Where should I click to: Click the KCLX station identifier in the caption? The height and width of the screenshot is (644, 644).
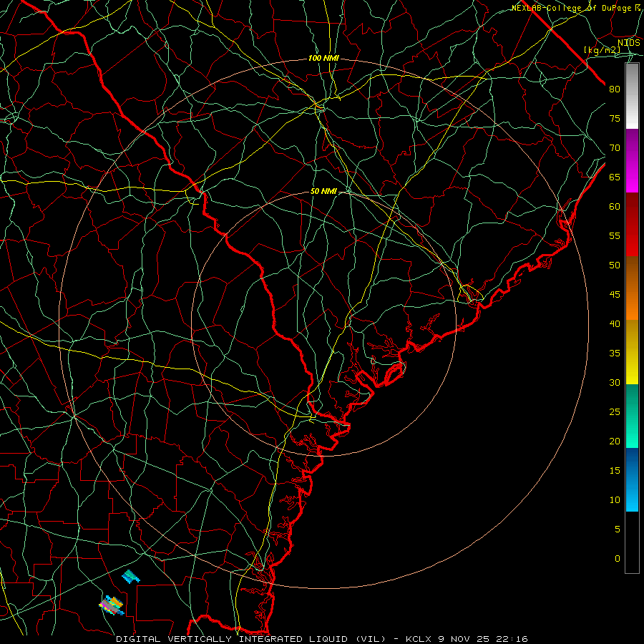click(419, 639)
